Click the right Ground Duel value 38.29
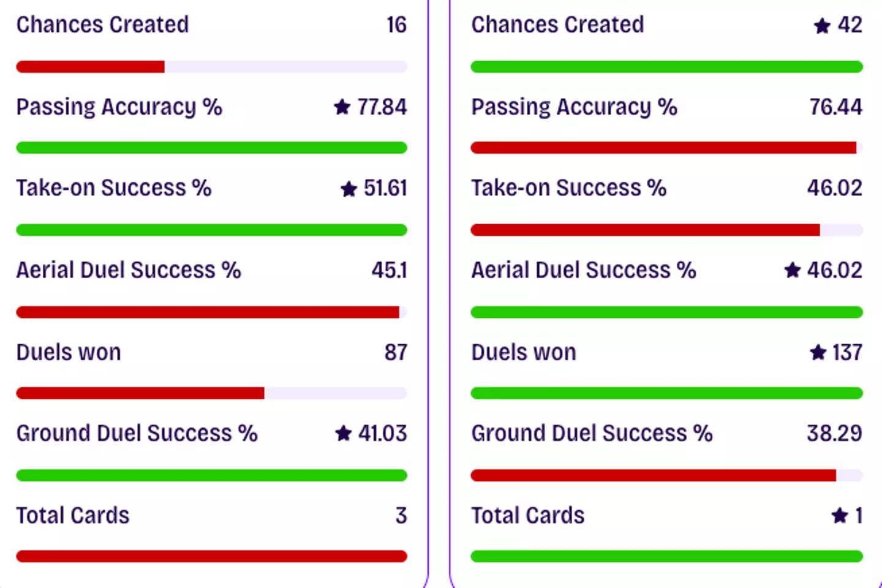Image resolution: width=882 pixels, height=588 pixels. pyautogui.click(x=834, y=434)
